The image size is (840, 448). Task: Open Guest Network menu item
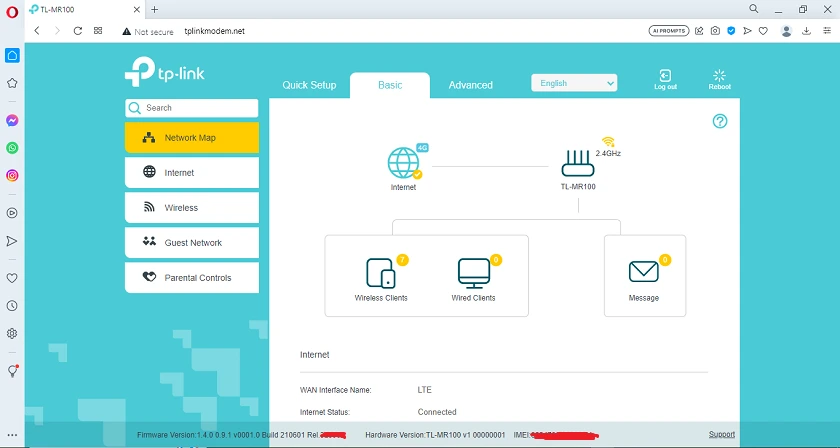coord(192,243)
